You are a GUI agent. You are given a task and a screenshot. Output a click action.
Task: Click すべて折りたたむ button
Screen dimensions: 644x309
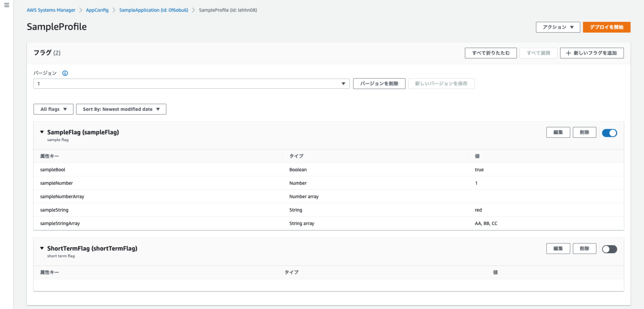click(x=491, y=53)
